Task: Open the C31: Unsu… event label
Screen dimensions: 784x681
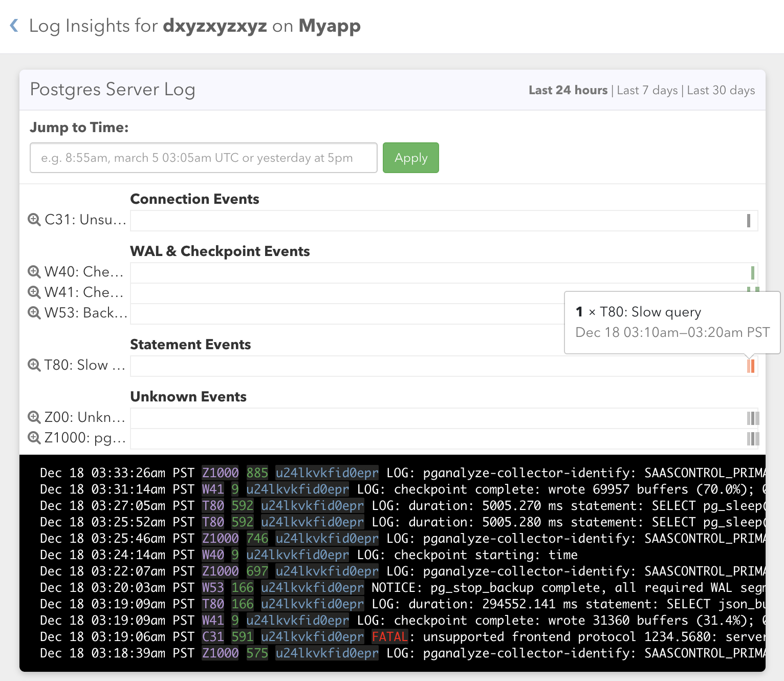Action: (85, 220)
